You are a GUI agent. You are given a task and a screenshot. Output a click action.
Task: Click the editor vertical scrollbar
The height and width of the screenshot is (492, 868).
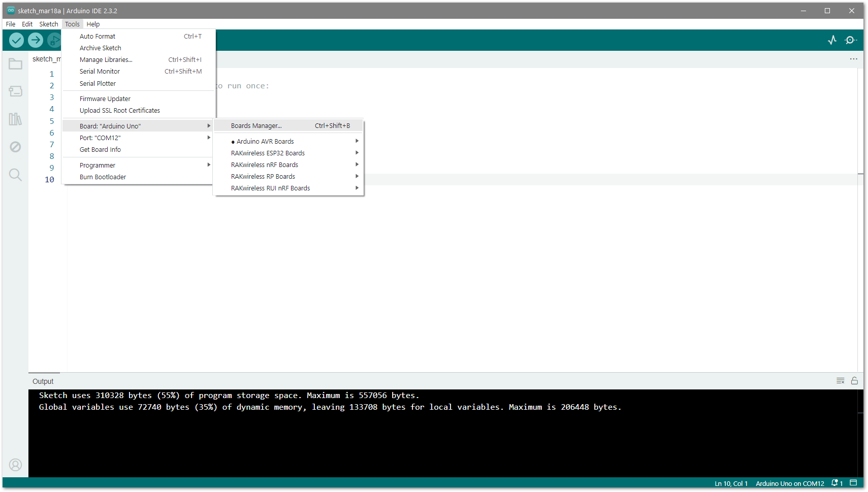(860, 220)
